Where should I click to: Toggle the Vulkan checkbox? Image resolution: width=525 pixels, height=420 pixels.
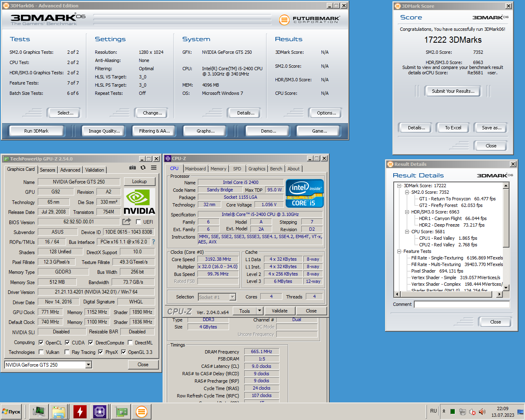coord(41,352)
